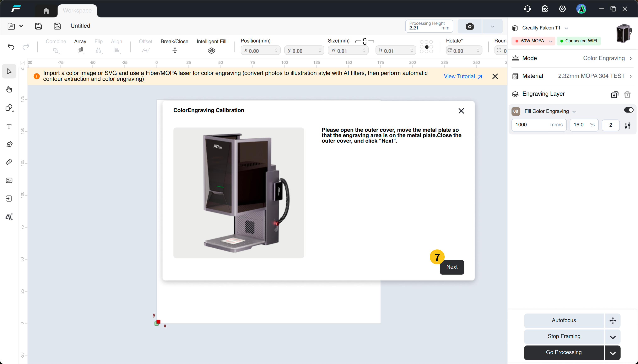Open the 60W MOPA laser dropdown
This screenshot has width=638, height=364.
[x=533, y=41]
